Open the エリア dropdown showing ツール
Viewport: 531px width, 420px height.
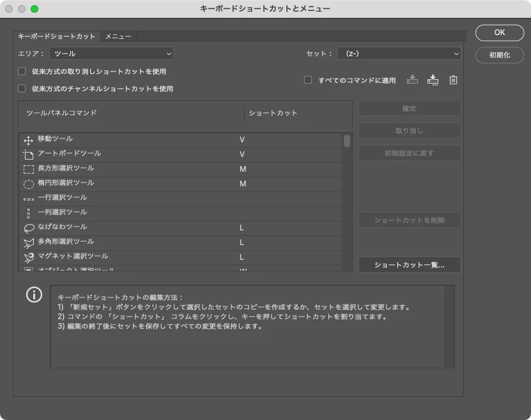(x=111, y=54)
